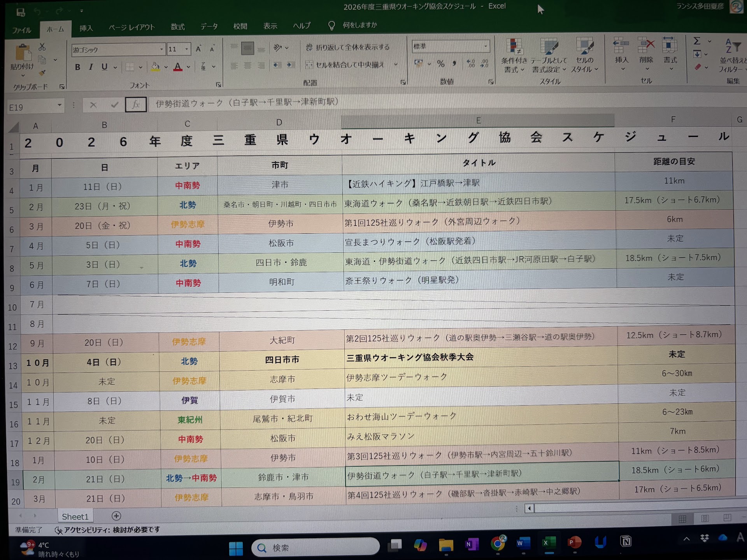The image size is (747, 560).
Task: Click the Accessibility status message (アクセシビリティ)
Action: (x=107, y=530)
